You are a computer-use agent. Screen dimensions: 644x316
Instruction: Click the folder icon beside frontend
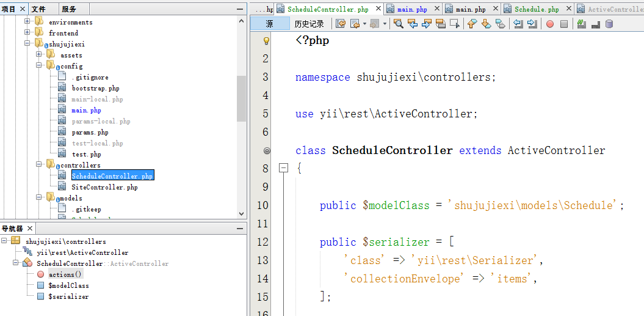39,32
